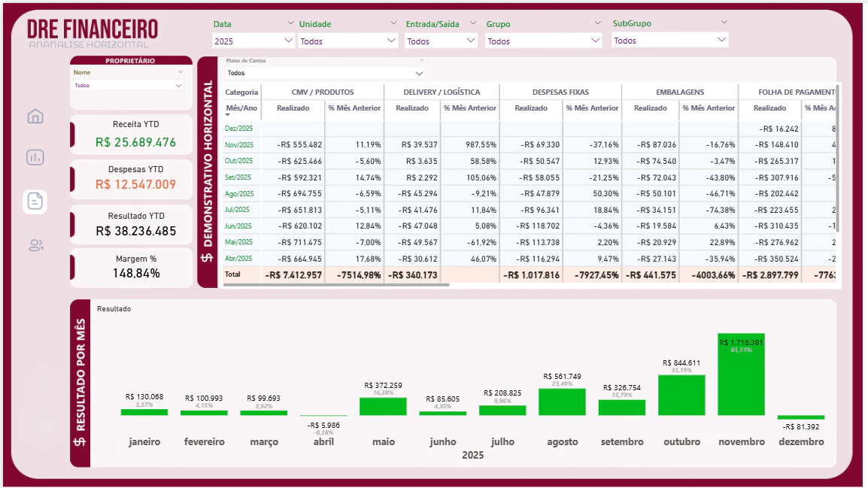Viewport: 868px width, 488px height.
Task: Click the table's horizontal scrollbar
Action: (336, 285)
